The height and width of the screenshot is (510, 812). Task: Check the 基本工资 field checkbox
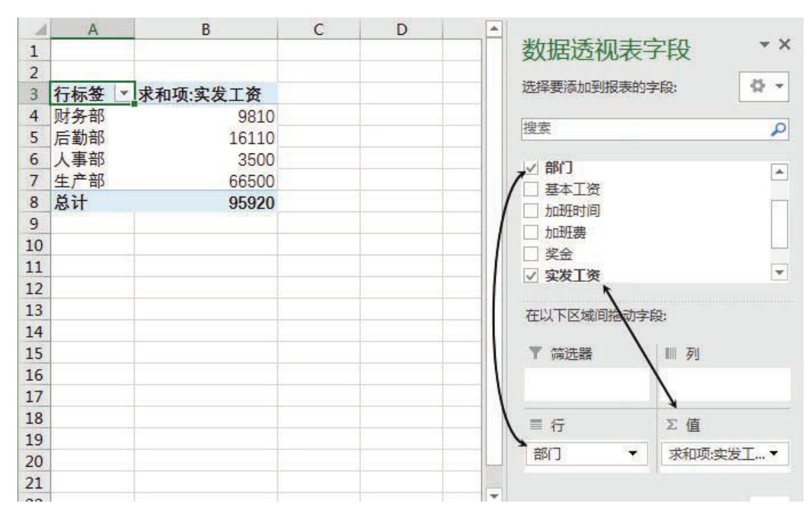[531, 190]
